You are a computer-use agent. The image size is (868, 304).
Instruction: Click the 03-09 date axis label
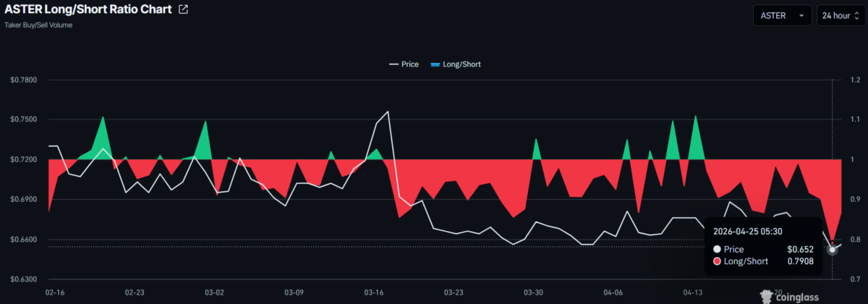(x=294, y=293)
